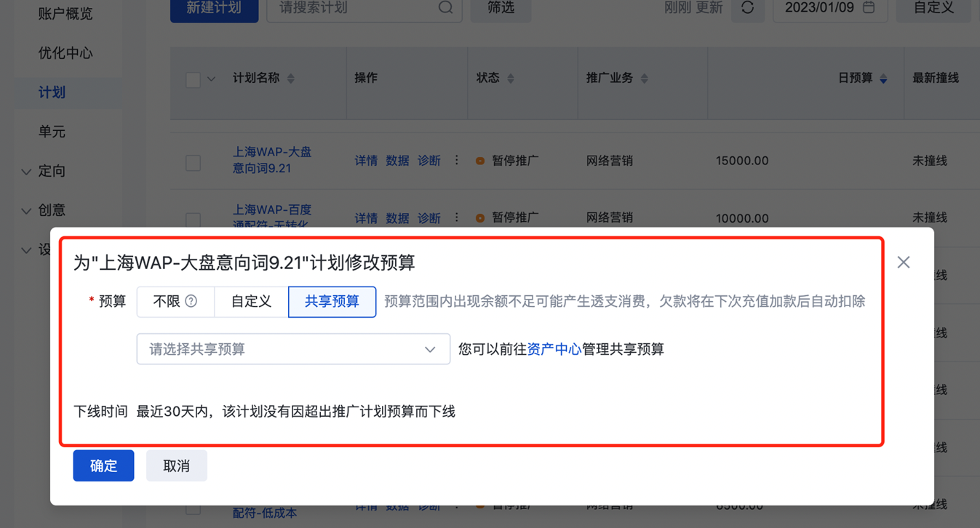The width and height of the screenshot is (980, 528).
Task: Toggle the select-all checkbox in table header
Action: pos(193,79)
